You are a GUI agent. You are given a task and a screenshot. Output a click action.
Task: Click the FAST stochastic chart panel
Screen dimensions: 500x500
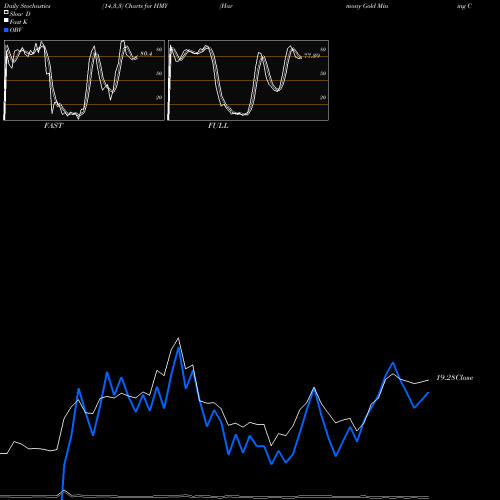point(84,80)
